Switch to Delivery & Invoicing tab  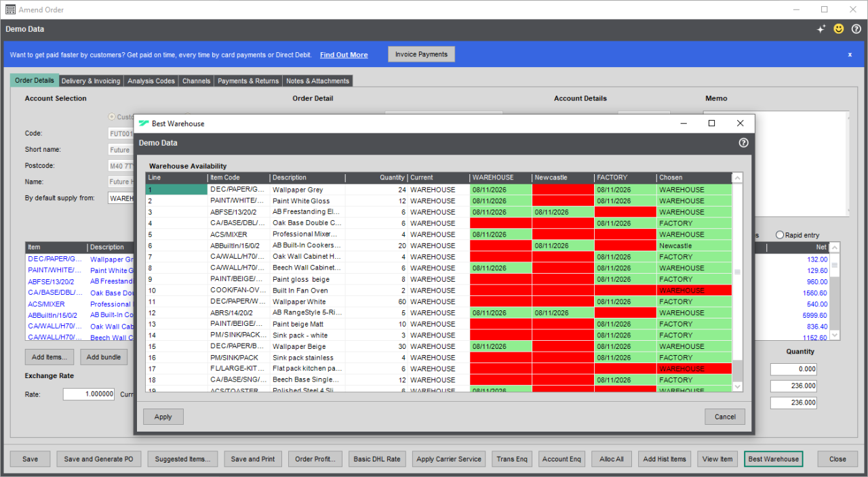point(91,81)
